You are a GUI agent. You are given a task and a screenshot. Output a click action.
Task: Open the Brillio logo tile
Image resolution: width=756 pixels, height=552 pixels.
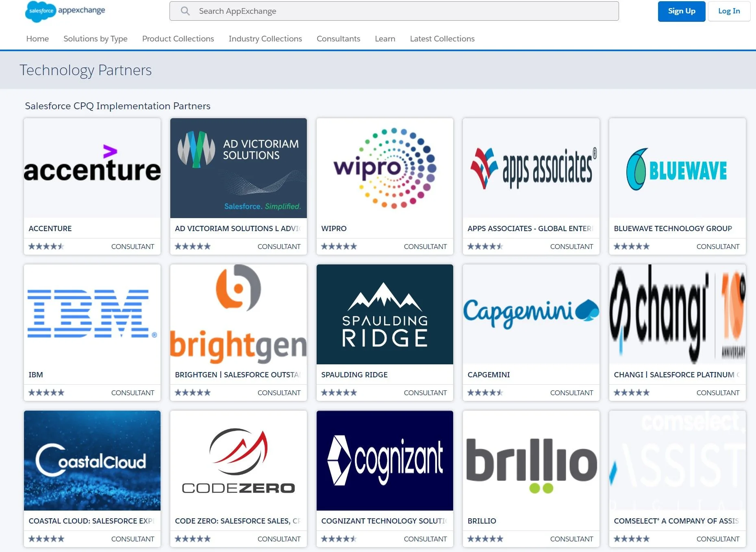click(531, 461)
